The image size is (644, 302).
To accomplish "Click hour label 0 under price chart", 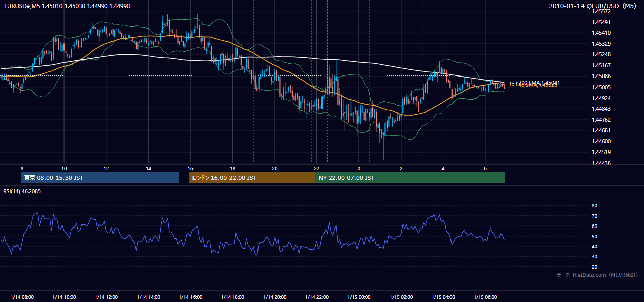I will (359, 168).
